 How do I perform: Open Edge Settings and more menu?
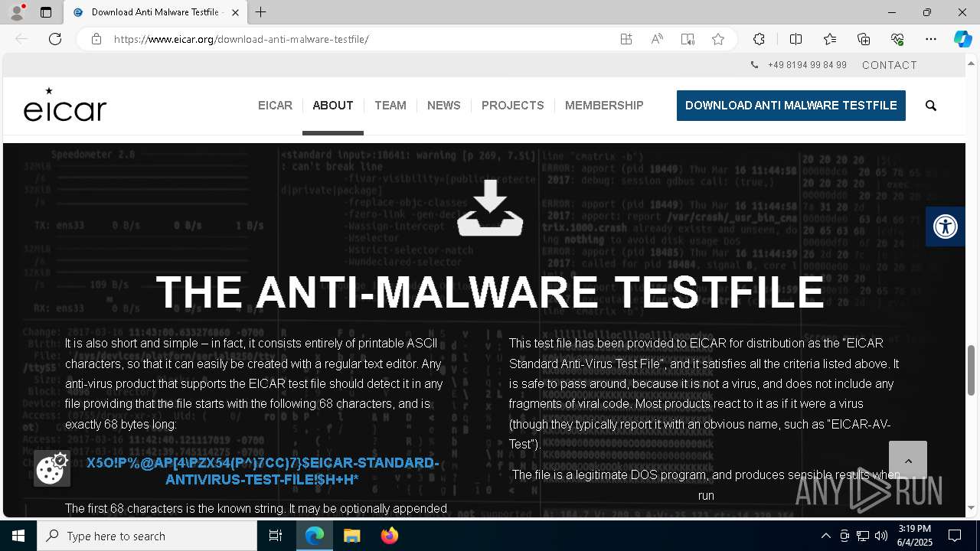click(x=931, y=39)
